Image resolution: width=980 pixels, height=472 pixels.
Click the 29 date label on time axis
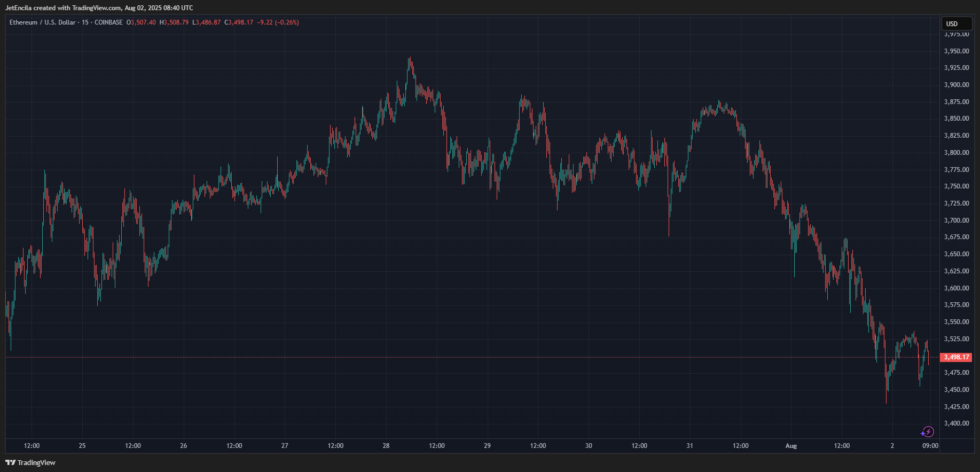pyautogui.click(x=487, y=446)
